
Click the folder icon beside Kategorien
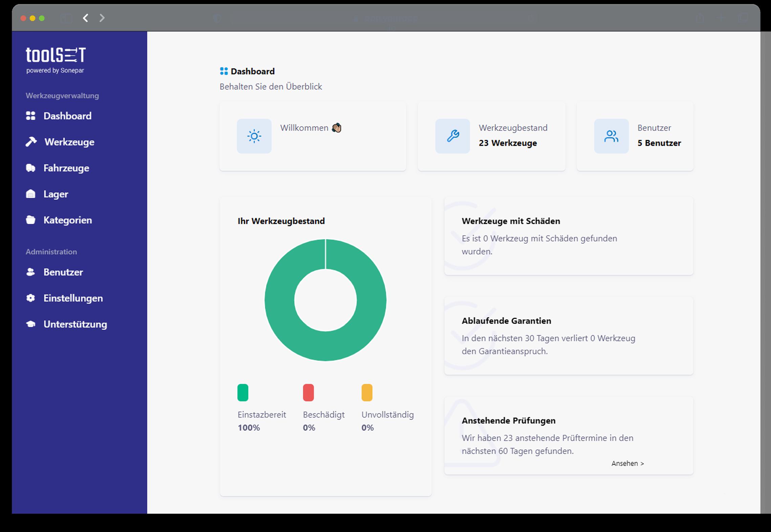coord(30,220)
